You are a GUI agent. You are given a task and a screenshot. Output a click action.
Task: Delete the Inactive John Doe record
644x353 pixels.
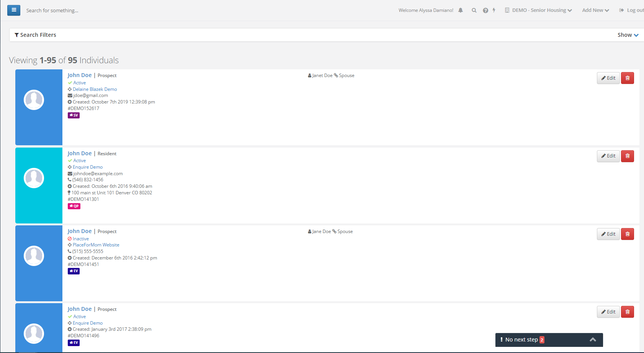pyautogui.click(x=627, y=234)
